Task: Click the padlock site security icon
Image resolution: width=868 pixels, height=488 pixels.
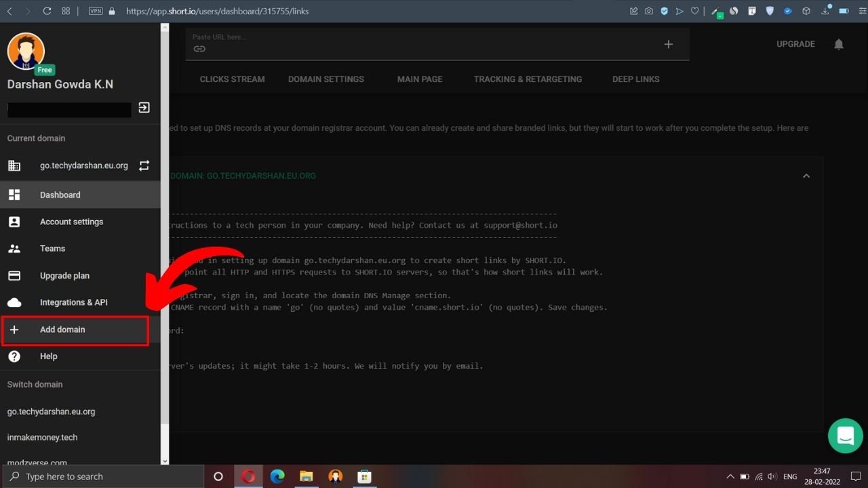Action: coord(112,11)
